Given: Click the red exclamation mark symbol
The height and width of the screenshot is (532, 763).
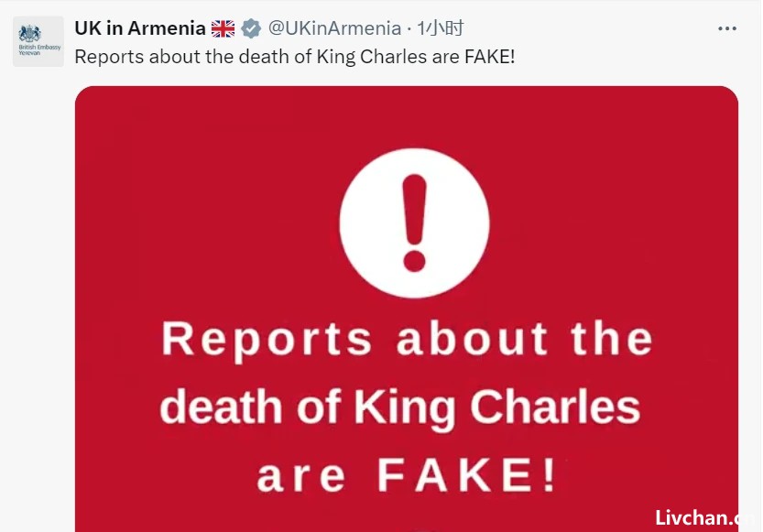Looking at the screenshot, I should coord(415,223).
